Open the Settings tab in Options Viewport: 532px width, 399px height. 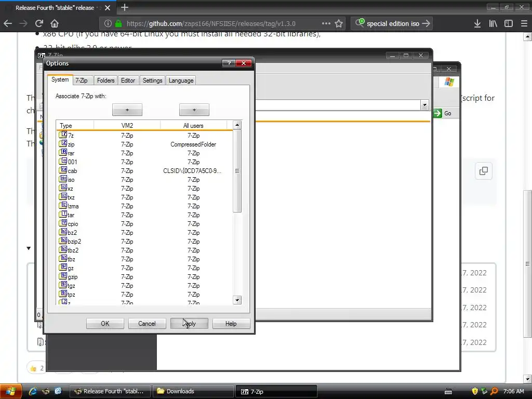point(152,81)
